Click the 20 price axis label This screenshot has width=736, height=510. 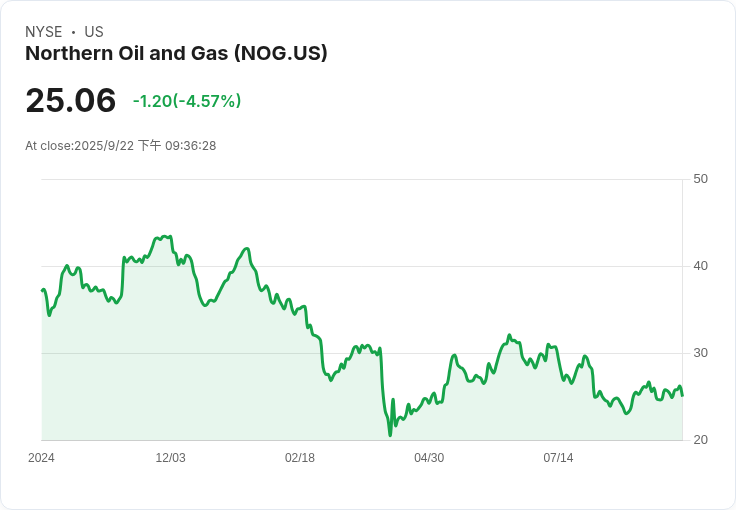(700, 440)
